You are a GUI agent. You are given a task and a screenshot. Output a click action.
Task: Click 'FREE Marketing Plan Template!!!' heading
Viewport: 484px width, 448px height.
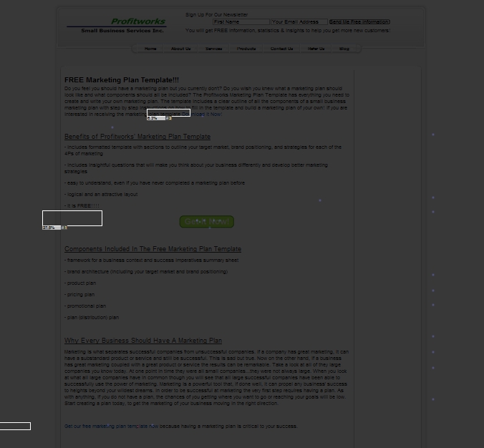coord(122,80)
